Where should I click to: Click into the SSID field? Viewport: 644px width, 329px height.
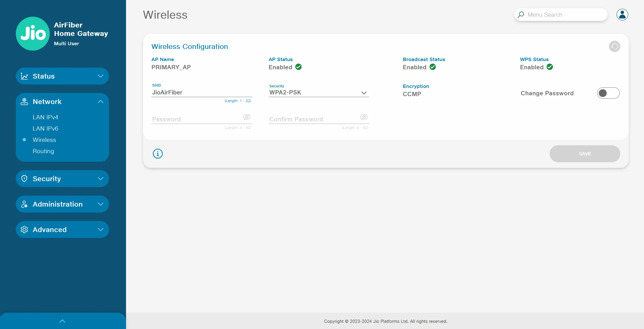tap(202, 92)
